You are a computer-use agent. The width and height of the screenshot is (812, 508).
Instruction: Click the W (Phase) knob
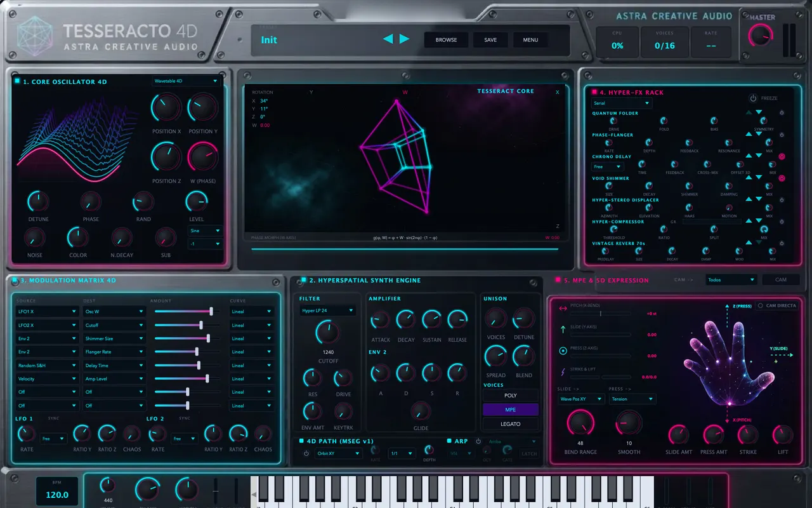point(203,157)
